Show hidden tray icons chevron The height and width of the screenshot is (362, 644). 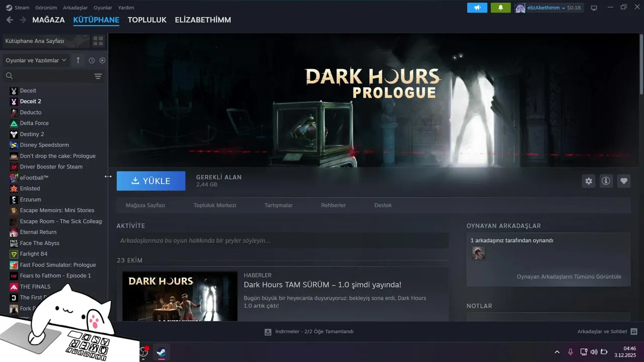click(x=557, y=352)
